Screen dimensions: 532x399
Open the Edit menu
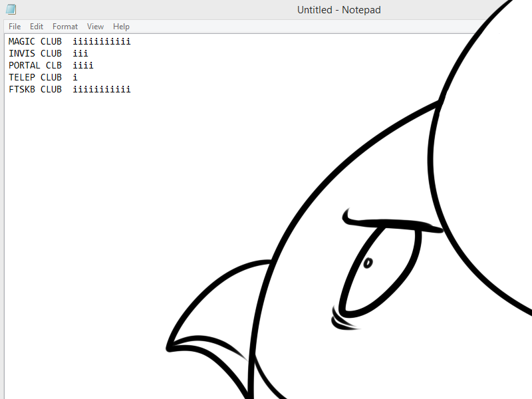tap(37, 27)
